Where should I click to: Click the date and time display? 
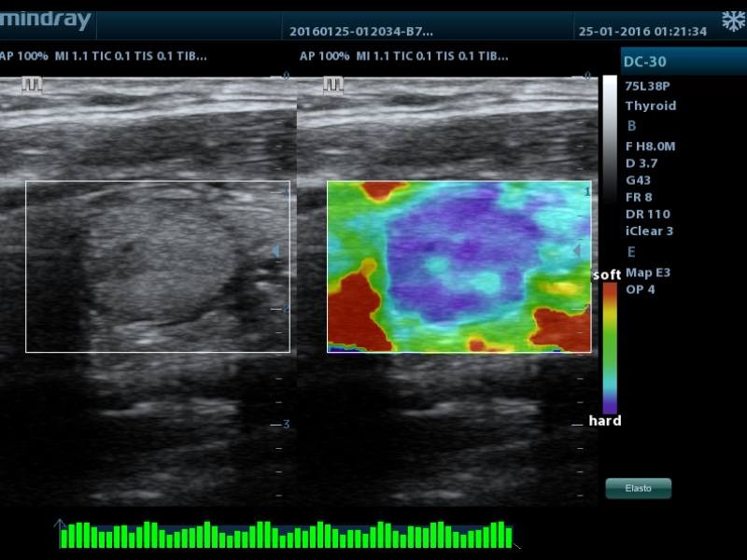(x=642, y=31)
